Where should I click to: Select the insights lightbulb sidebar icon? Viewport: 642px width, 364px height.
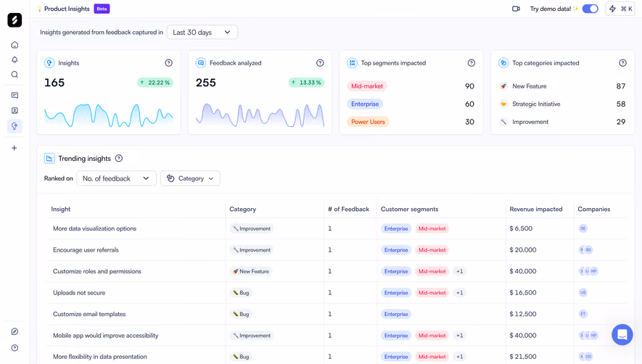15,126
